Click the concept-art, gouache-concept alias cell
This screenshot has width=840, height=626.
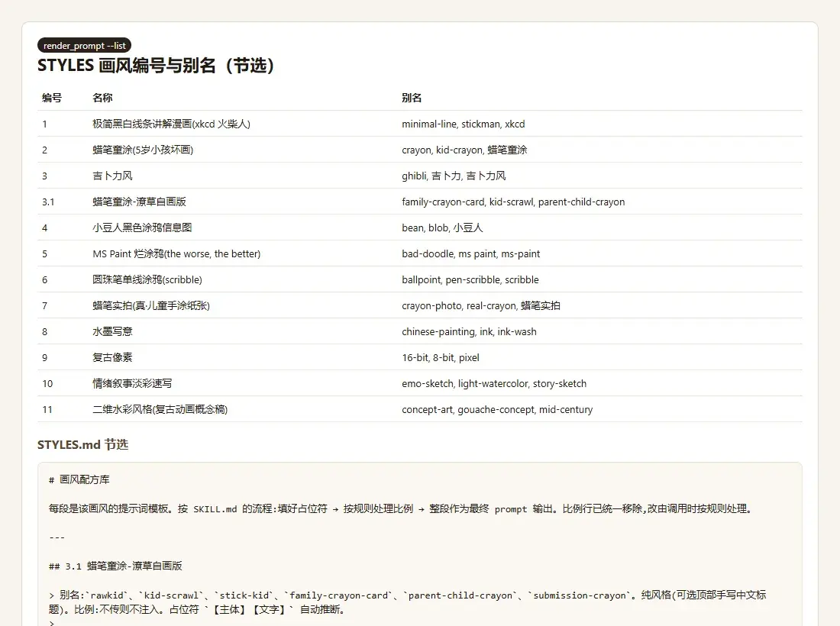coord(497,410)
